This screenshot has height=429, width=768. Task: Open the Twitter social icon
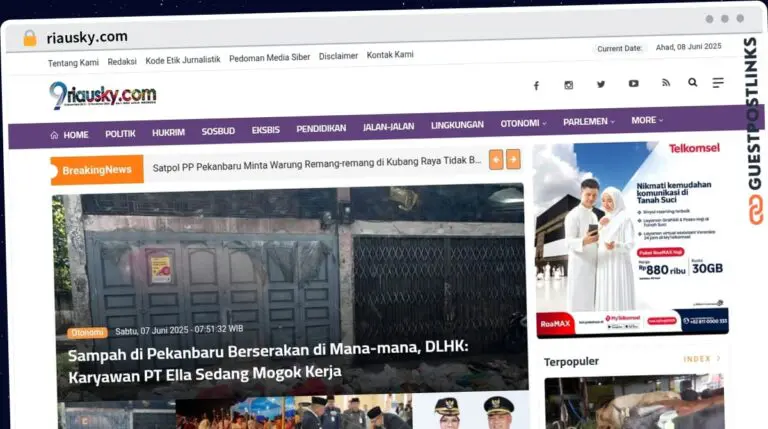(601, 84)
